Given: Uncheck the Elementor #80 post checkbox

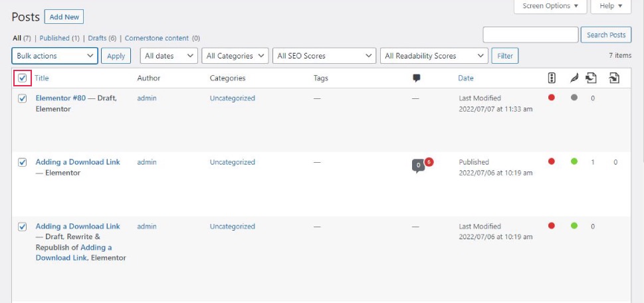Looking at the screenshot, I should point(23,98).
